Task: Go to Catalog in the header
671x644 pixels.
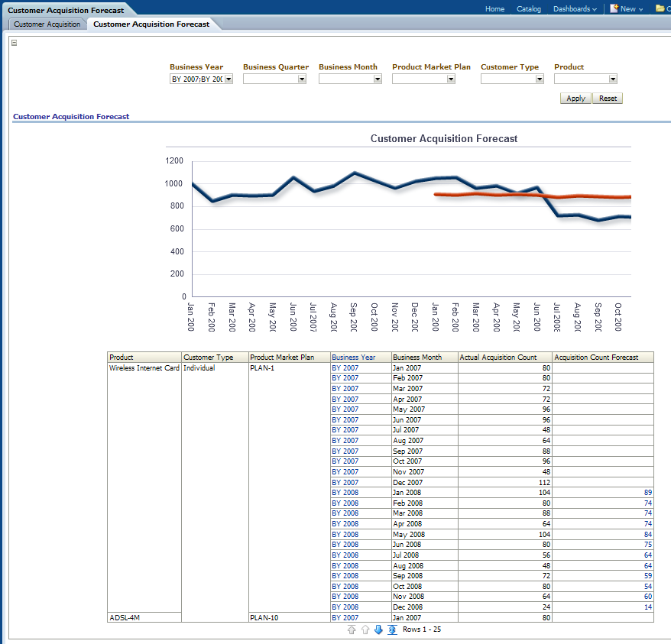Action: click(x=528, y=9)
